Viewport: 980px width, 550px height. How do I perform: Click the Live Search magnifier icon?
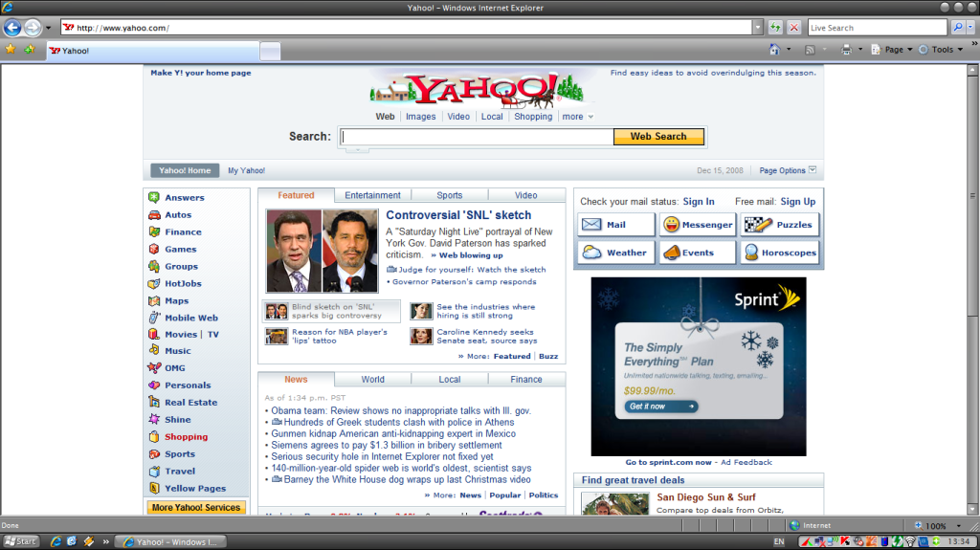(x=957, y=28)
